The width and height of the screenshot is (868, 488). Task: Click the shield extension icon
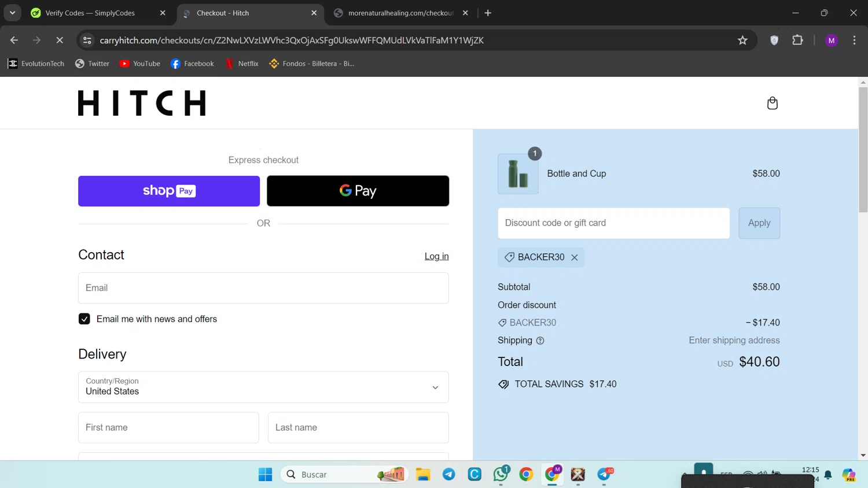point(774,40)
